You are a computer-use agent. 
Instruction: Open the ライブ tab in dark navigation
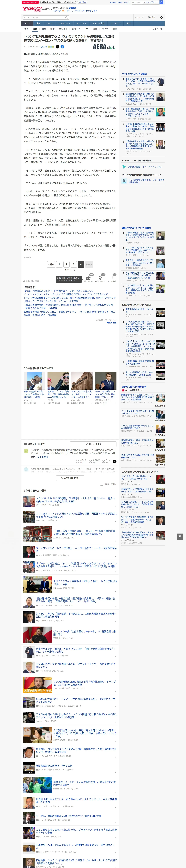click(x=49, y=23)
